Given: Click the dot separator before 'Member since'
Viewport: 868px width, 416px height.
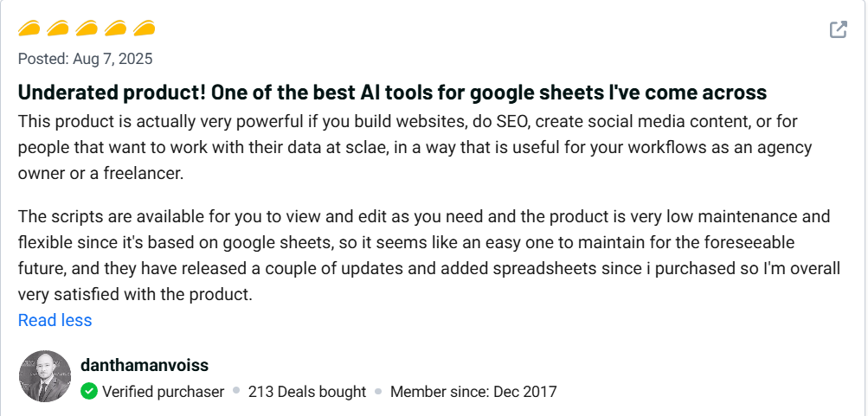Looking at the screenshot, I should click(378, 392).
